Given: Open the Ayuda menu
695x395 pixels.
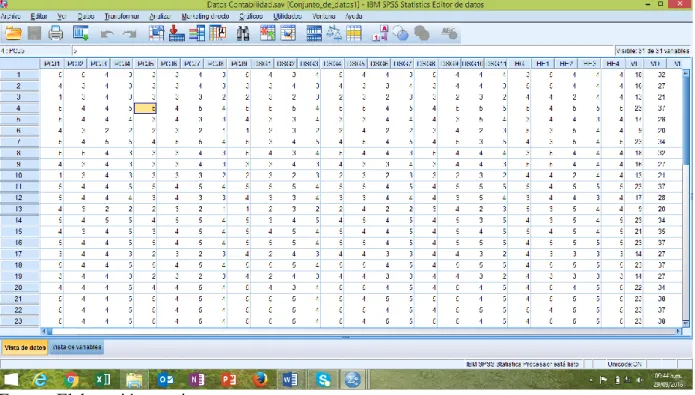Looking at the screenshot, I should click(x=353, y=16).
